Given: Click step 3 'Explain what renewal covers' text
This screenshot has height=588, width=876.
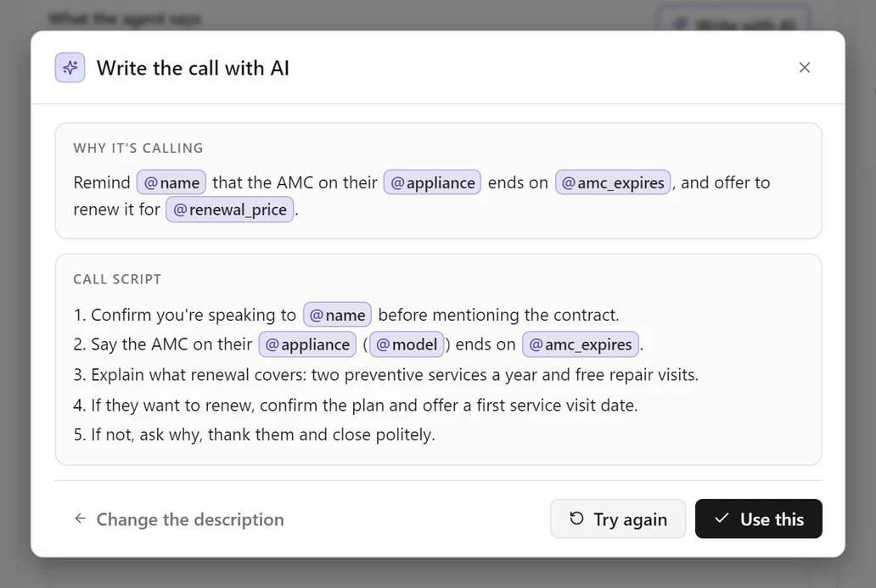Looking at the screenshot, I should point(386,375).
